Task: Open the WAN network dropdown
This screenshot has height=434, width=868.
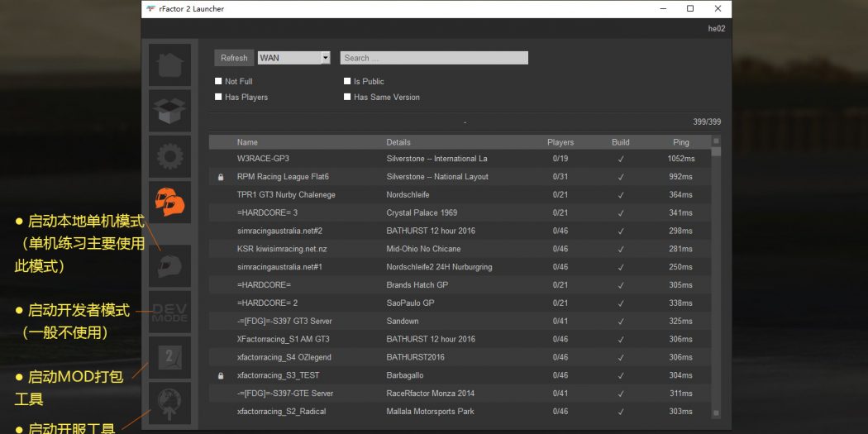Action: tap(294, 58)
